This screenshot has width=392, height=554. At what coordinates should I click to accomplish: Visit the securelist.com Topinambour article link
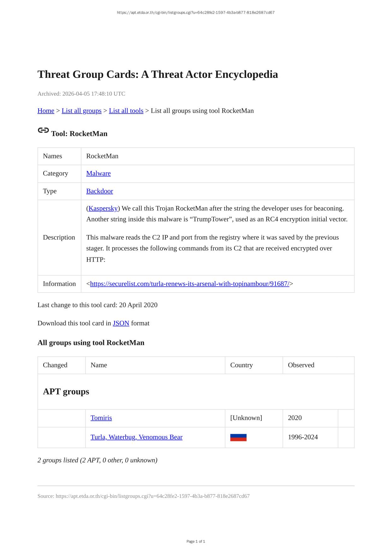[x=190, y=284]
